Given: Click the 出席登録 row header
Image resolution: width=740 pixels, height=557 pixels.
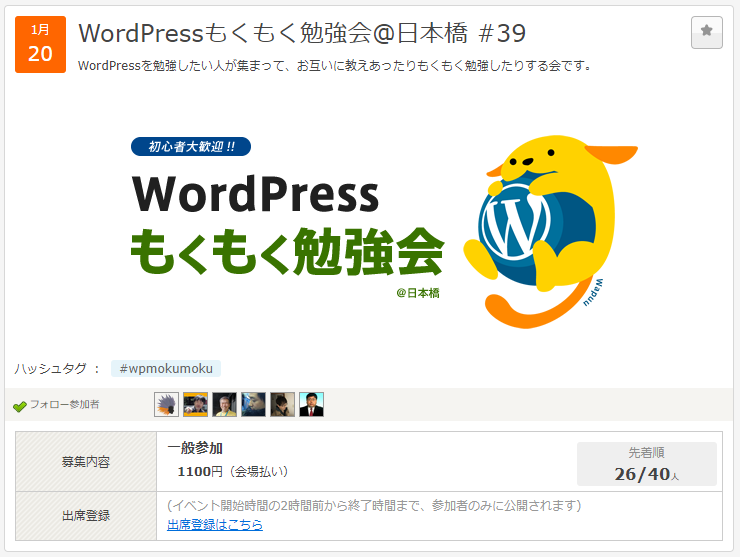Looking at the screenshot, I should (85, 515).
